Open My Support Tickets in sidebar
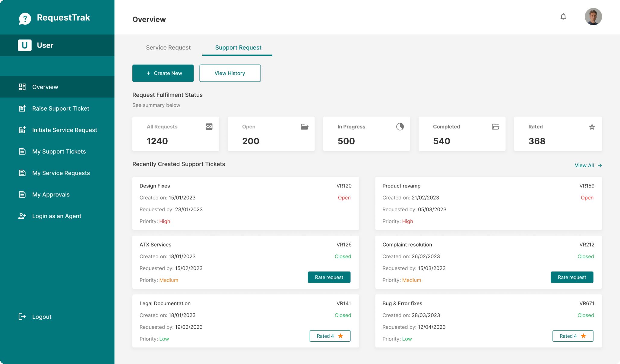620x364 pixels. point(59,152)
